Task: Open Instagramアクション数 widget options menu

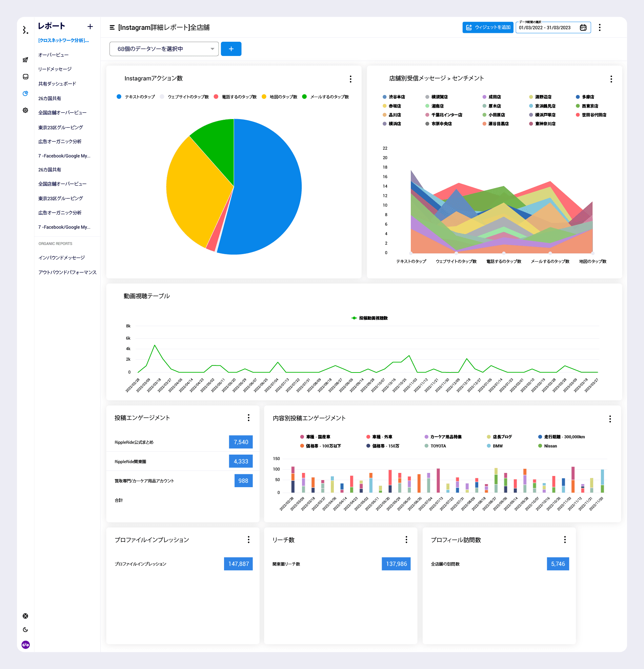Action: [350, 79]
